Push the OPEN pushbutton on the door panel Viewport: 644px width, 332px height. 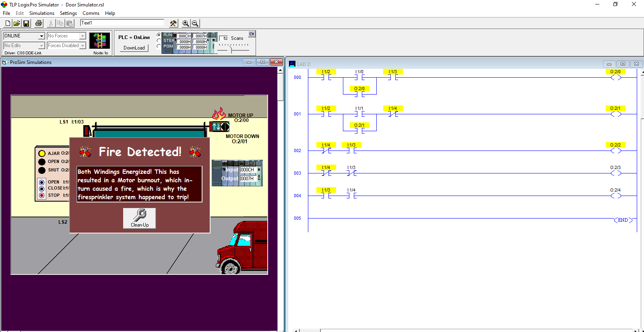[x=42, y=182]
